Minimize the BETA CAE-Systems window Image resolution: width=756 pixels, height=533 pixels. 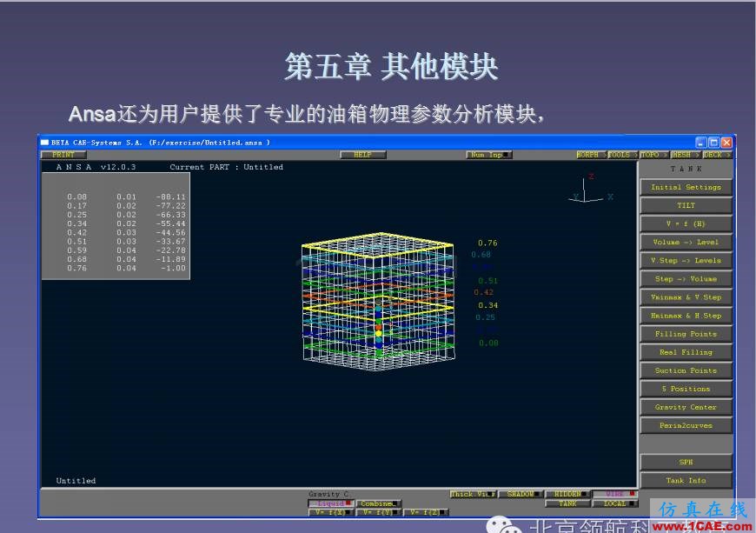(701, 143)
